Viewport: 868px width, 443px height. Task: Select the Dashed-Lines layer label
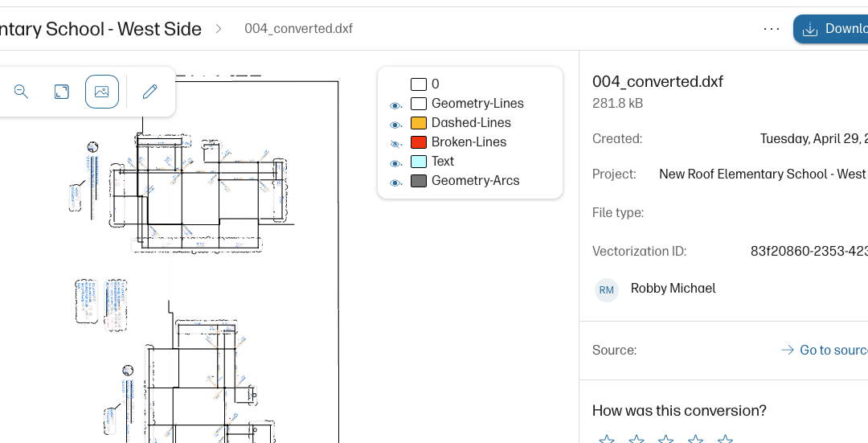point(471,123)
